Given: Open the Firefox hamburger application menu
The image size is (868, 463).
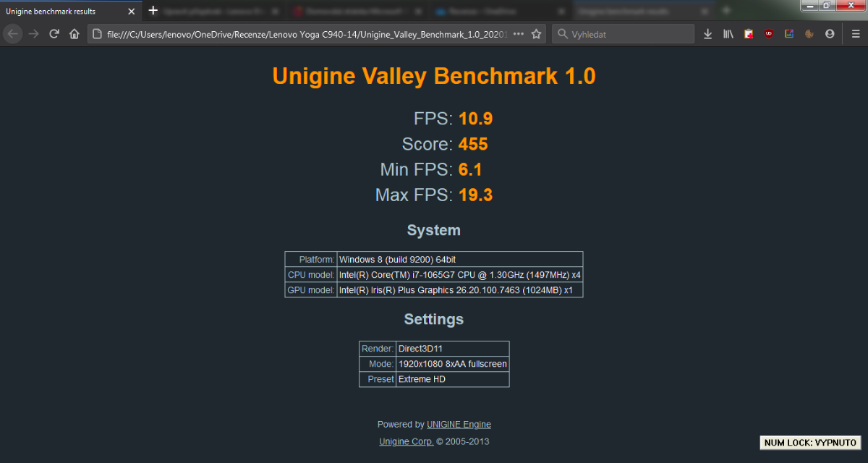Looking at the screenshot, I should (855, 34).
